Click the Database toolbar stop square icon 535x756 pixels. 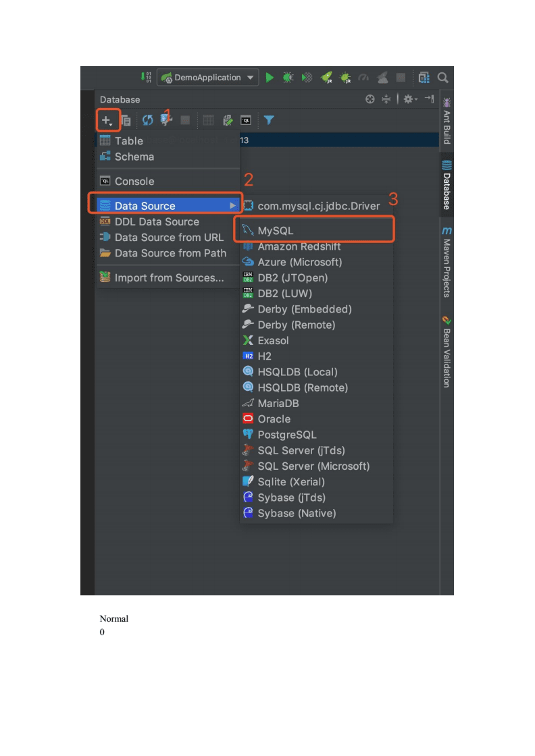point(185,120)
